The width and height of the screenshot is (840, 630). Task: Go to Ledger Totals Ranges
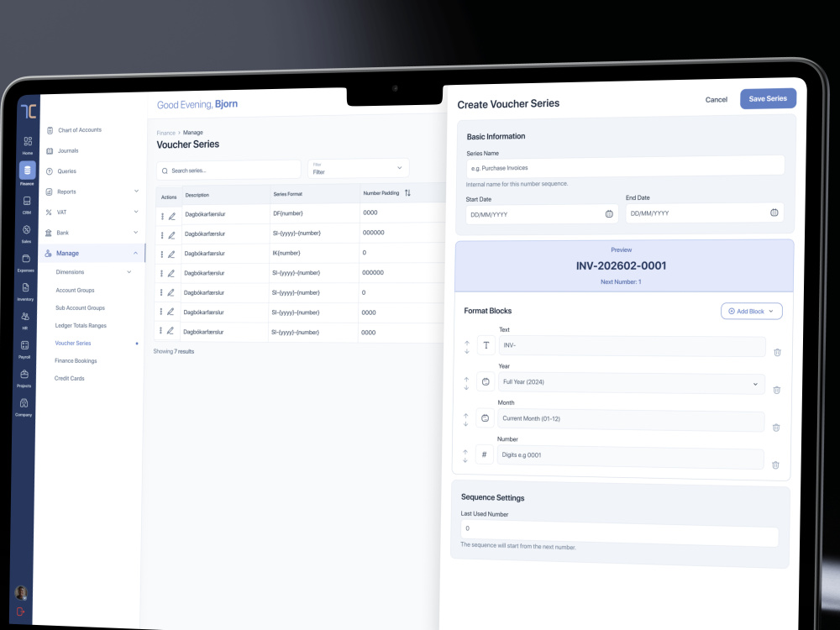tap(81, 326)
